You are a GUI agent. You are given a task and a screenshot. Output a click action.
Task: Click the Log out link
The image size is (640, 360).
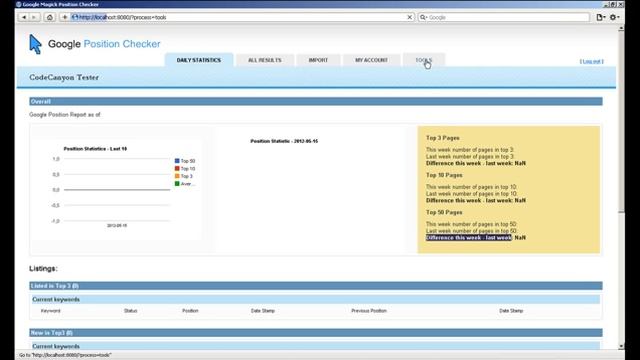pyautogui.click(x=591, y=61)
